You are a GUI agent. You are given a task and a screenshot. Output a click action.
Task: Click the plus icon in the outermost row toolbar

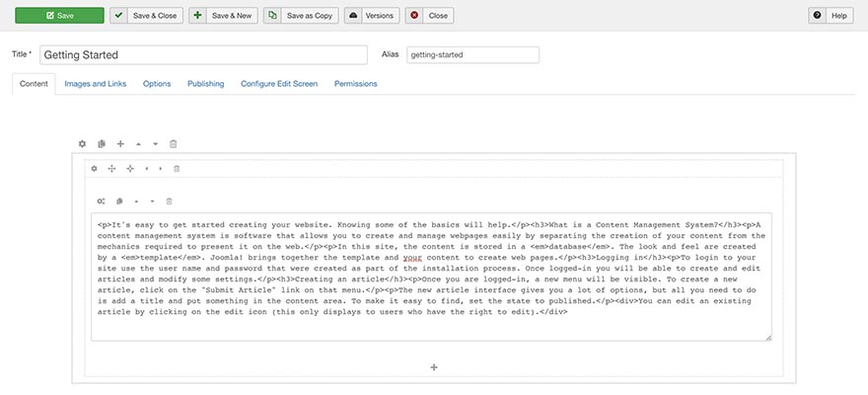click(120, 144)
